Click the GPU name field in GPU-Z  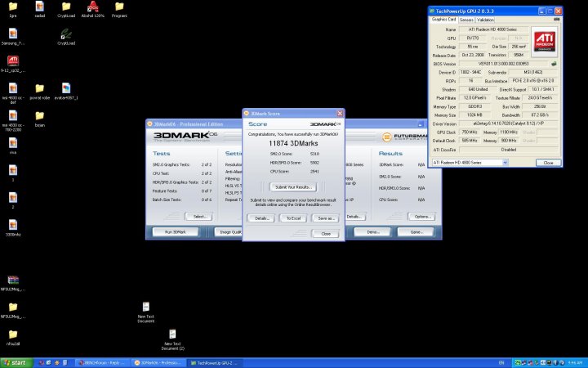(493, 29)
